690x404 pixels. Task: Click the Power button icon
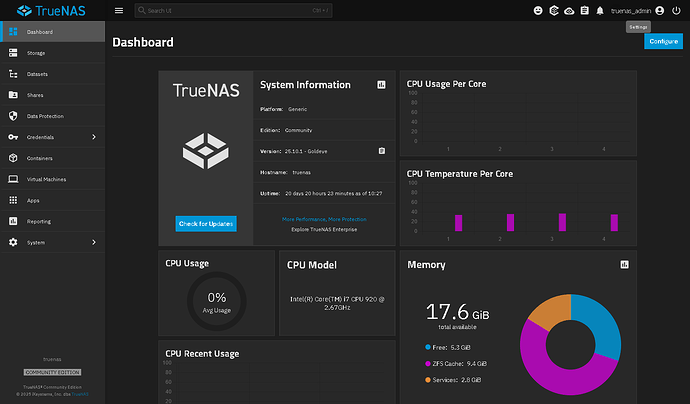point(676,11)
